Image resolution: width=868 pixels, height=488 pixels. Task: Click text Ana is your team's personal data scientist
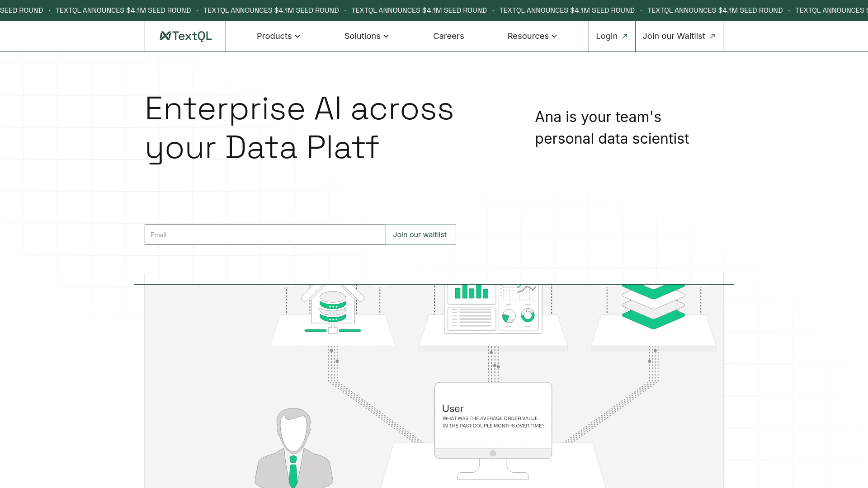(x=612, y=128)
